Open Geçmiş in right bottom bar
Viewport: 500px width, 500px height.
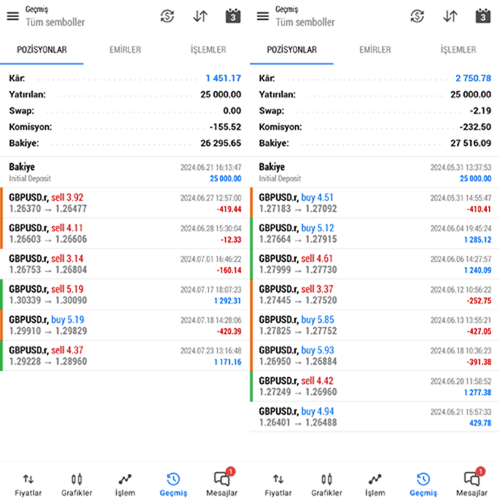click(x=423, y=485)
